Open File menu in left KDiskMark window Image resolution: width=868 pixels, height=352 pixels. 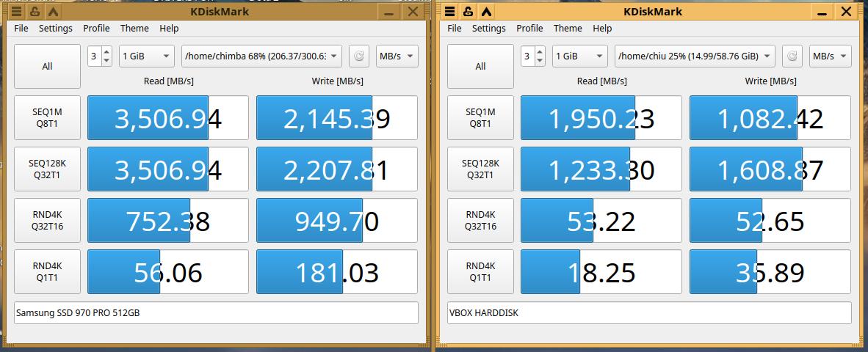tap(21, 28)
